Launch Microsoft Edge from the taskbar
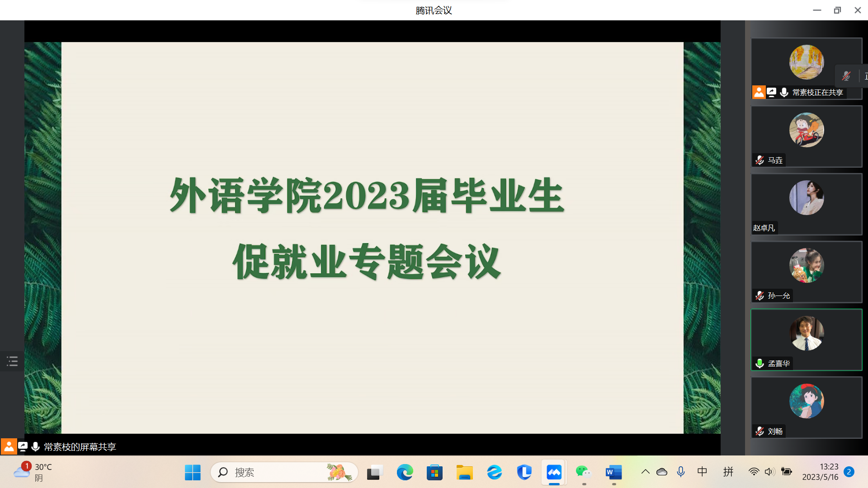 pyautogui.click(x=405, y=473)
